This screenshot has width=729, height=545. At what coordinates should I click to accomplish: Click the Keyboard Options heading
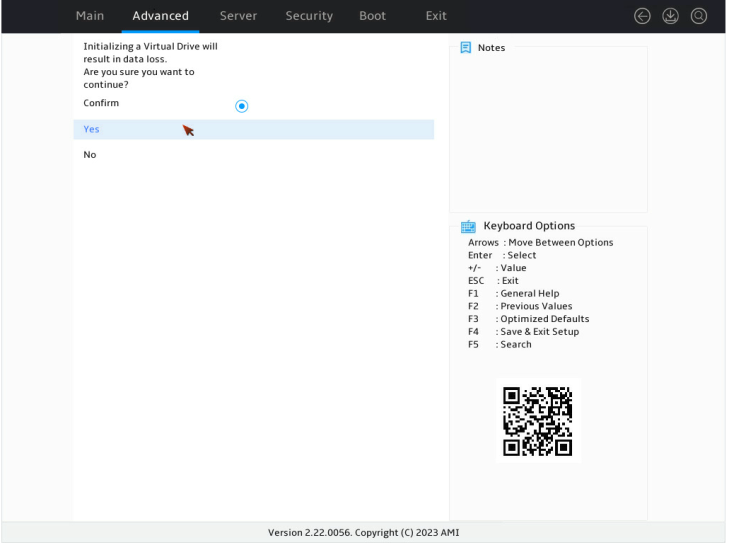[x=529, y=226]
